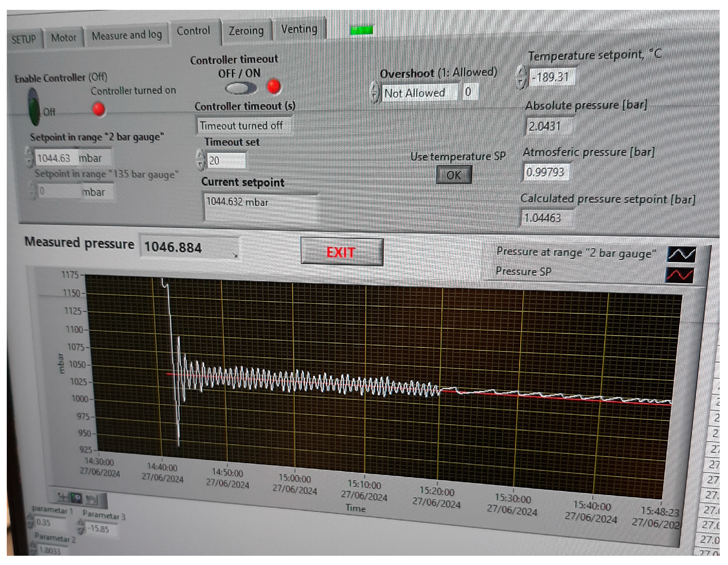Screen dimensions: 728x565
Task: Click the green status indicator beside the Venting tab
Action: coord(361,30)
